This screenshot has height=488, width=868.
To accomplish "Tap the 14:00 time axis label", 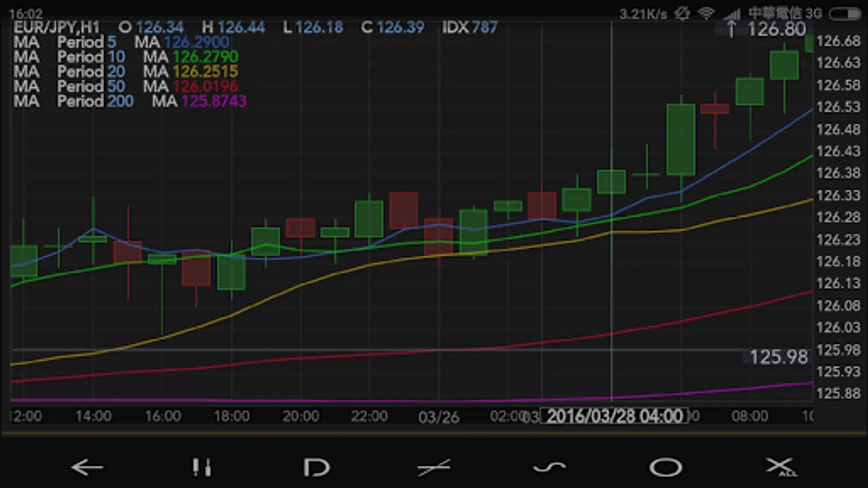I will click(x=93, y=416).
